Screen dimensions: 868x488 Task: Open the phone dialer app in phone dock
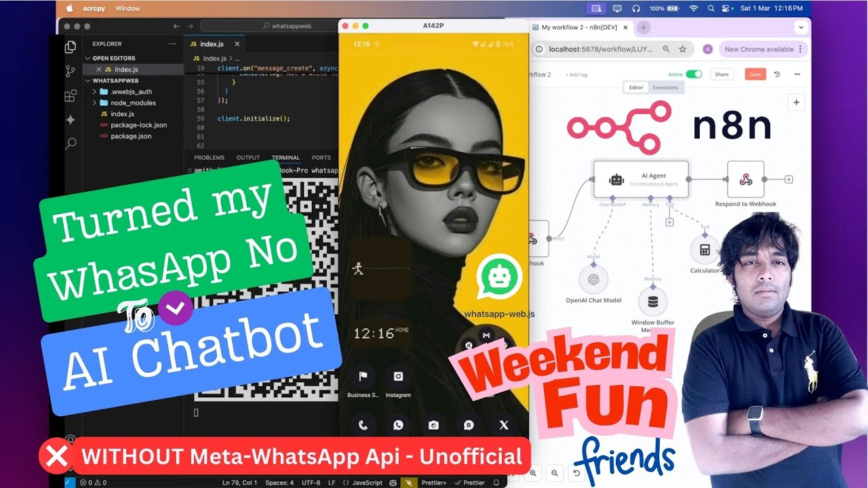(363, 425)
